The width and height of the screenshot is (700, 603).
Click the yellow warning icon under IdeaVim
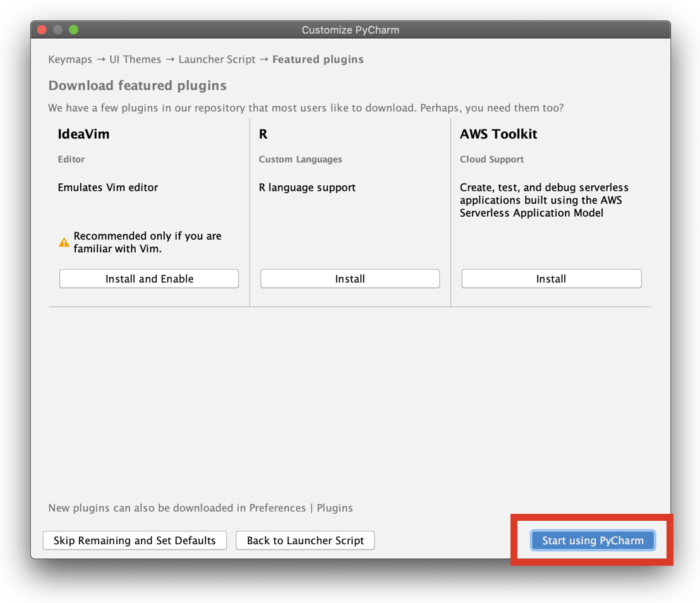click(x=64, y=242)
